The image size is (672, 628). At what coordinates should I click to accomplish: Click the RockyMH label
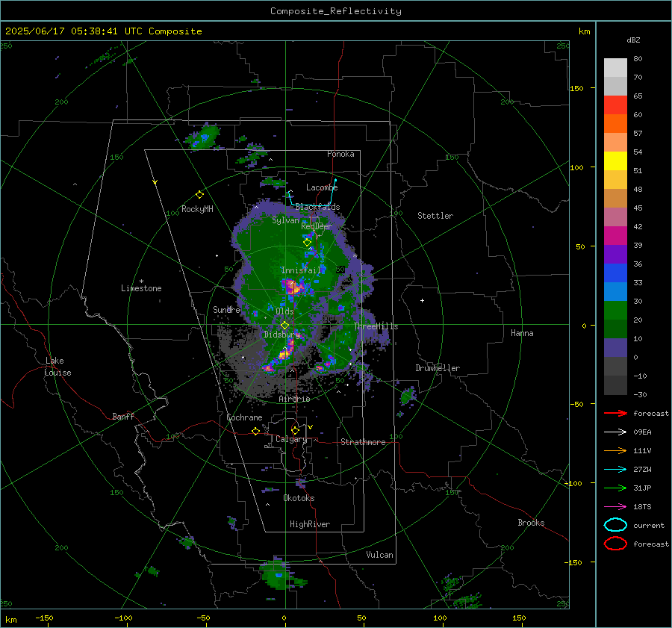click(x=197, y=209)
